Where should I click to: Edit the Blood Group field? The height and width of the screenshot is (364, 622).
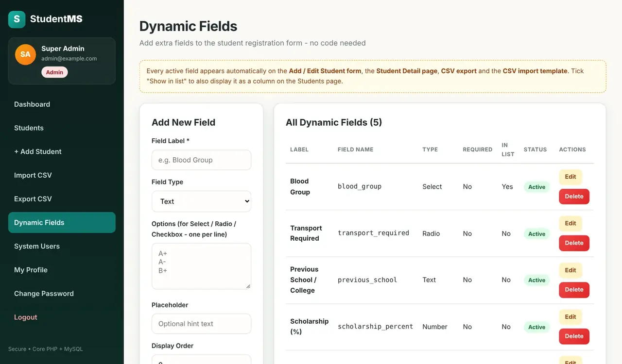click(570, 177)
